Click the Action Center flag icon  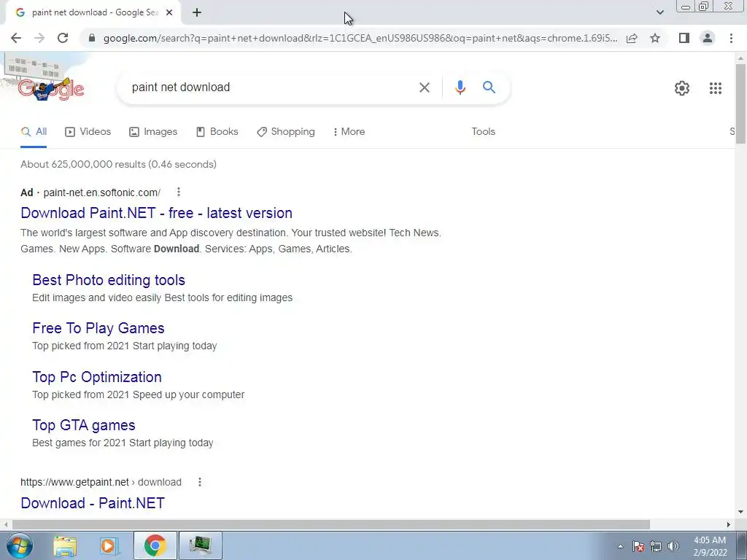638,546
